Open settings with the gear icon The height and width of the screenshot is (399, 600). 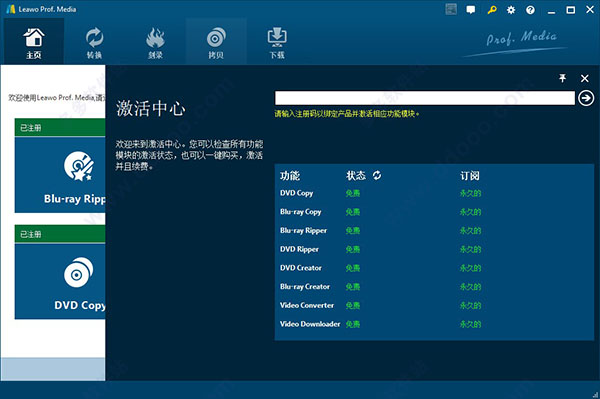pos(511,10)
